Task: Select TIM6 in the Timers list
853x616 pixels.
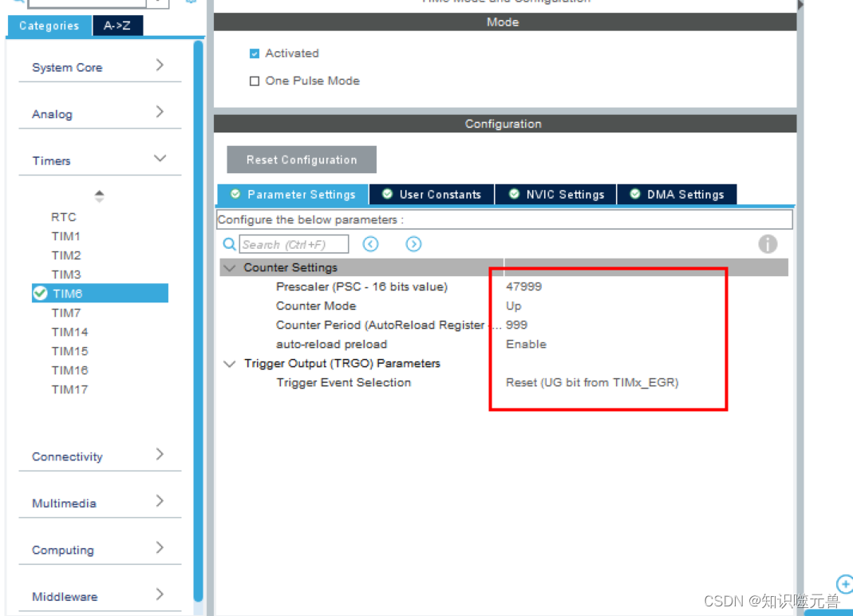Action: (x=100, y=294)
